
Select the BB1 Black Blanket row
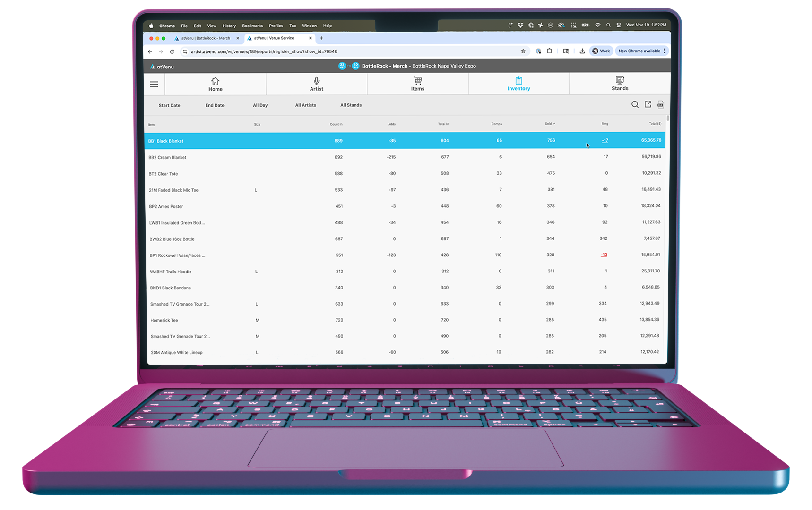[x=405, y=141]
